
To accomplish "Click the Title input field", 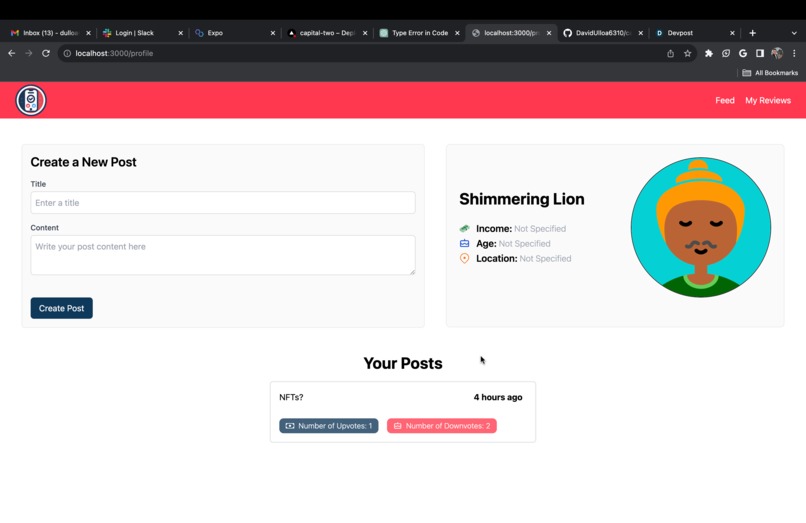I will coord(223,203).
